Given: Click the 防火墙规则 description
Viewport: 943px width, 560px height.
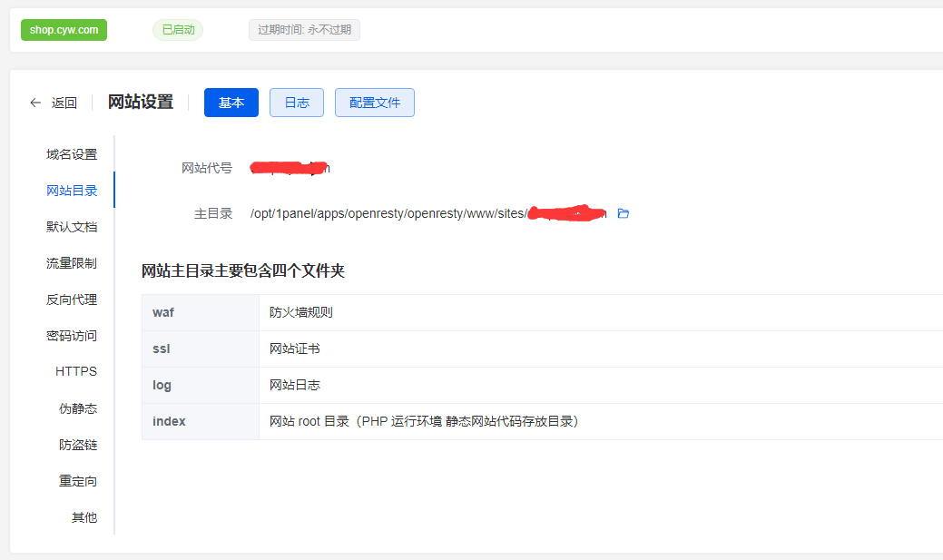Looking at the screenshot, I should pyautogui.click(x=301, y=313).
